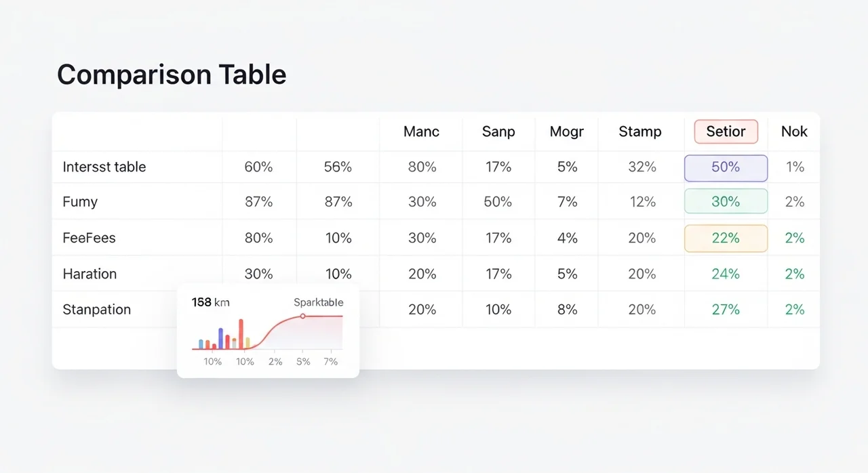Click the 8% Mogr cell
The image size is (868, 473).
[x=567, y=310]
